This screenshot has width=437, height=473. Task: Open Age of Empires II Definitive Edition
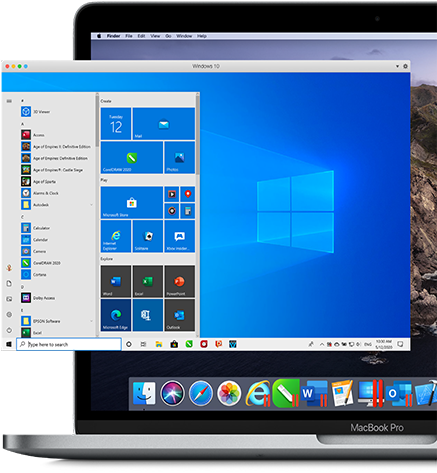(x=56, y=147)
